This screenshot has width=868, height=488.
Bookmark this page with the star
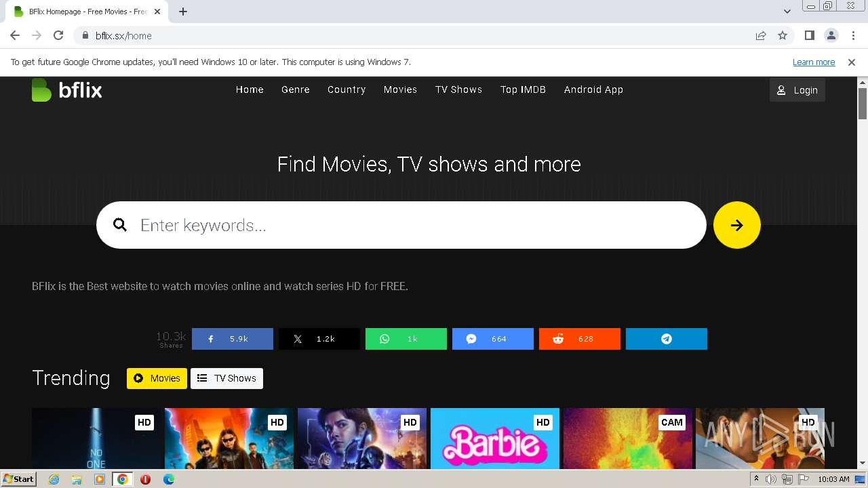tap(783, 35)
